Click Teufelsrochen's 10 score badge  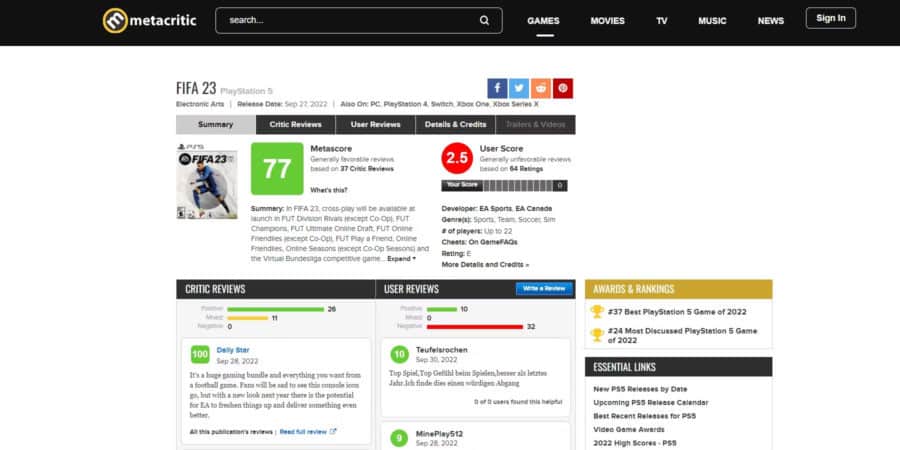[x=399, y=355]
